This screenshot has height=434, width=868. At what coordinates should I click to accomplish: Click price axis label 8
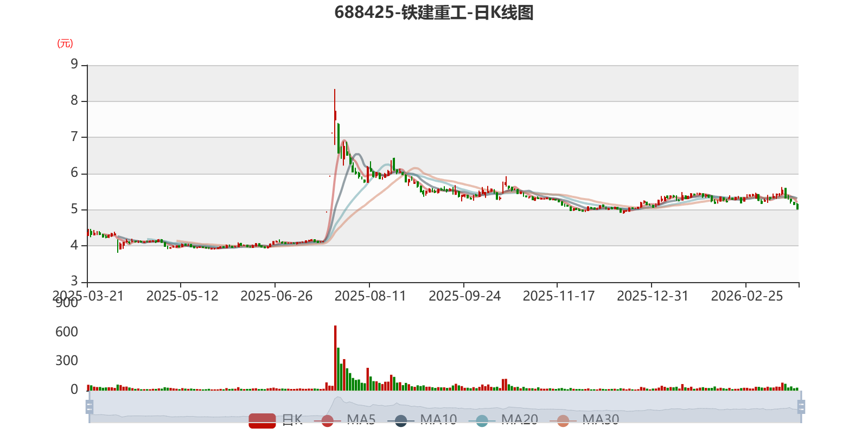tap(74, 100)
